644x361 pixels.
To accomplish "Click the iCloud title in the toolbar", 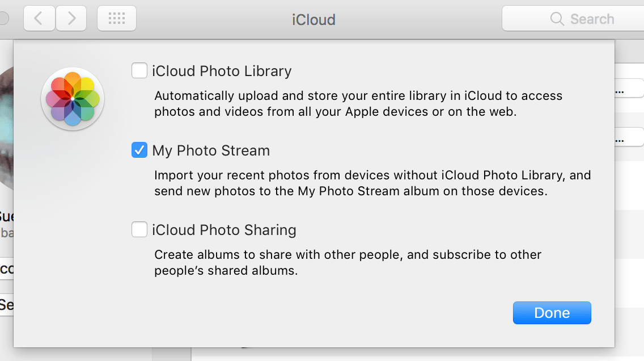I will point(313,19).
